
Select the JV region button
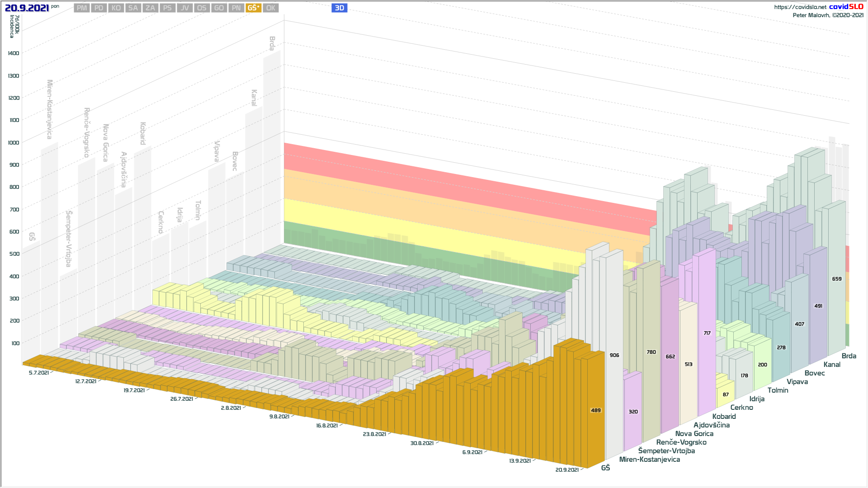point(184,8)
